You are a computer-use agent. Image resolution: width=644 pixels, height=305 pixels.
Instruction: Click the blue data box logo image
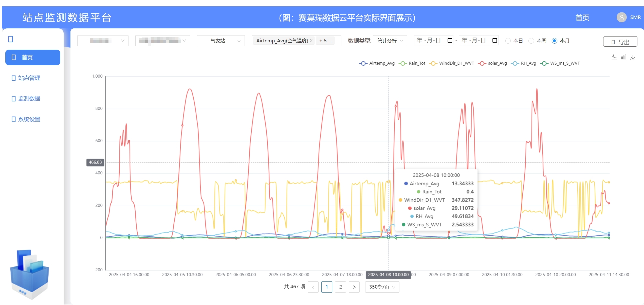pos(29,275)
